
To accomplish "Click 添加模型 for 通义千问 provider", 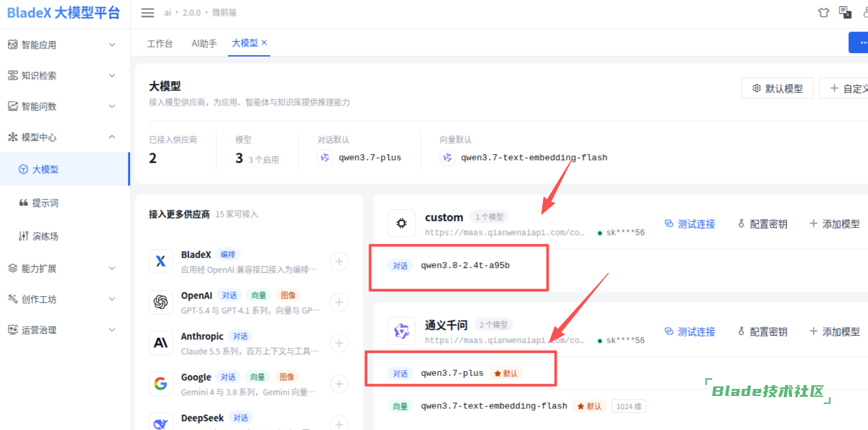I will coord(835,331).
